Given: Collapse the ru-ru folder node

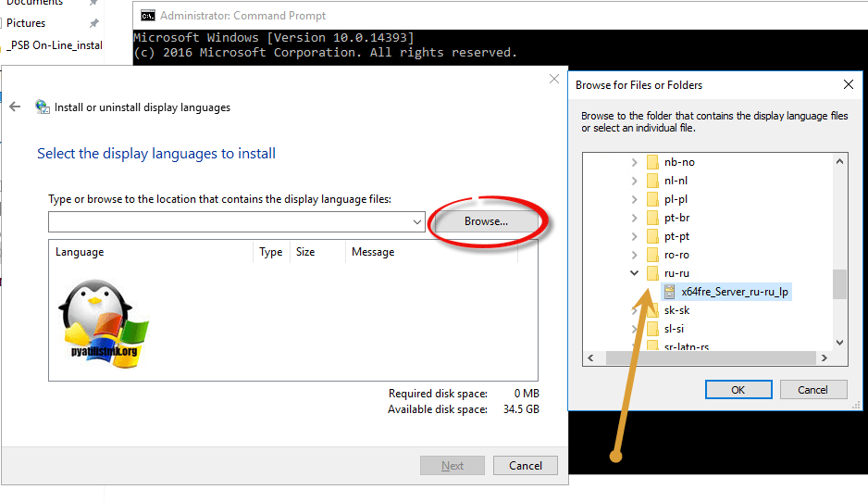Looking at the screenshot, I should [634, 273].
